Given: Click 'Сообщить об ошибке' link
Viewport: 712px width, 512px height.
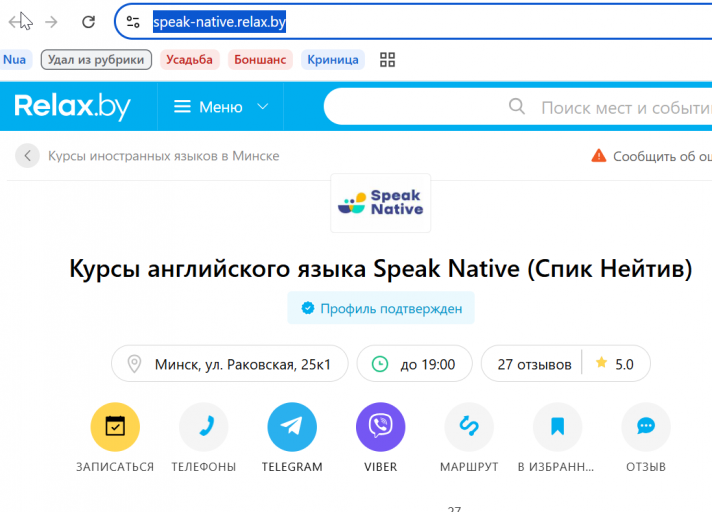Looking at the screenshot, I should coord(663,156).
